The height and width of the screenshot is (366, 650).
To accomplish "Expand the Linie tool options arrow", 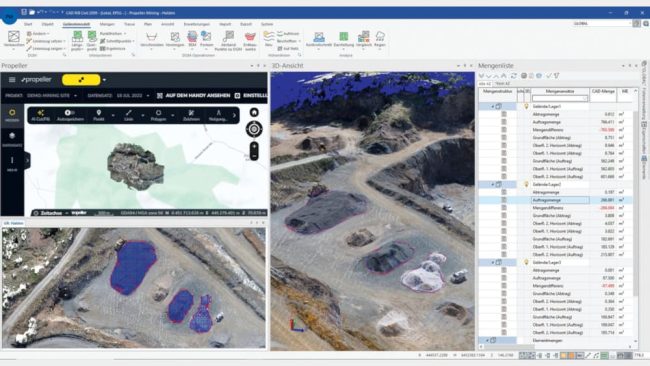I will [x=143, y=116].
